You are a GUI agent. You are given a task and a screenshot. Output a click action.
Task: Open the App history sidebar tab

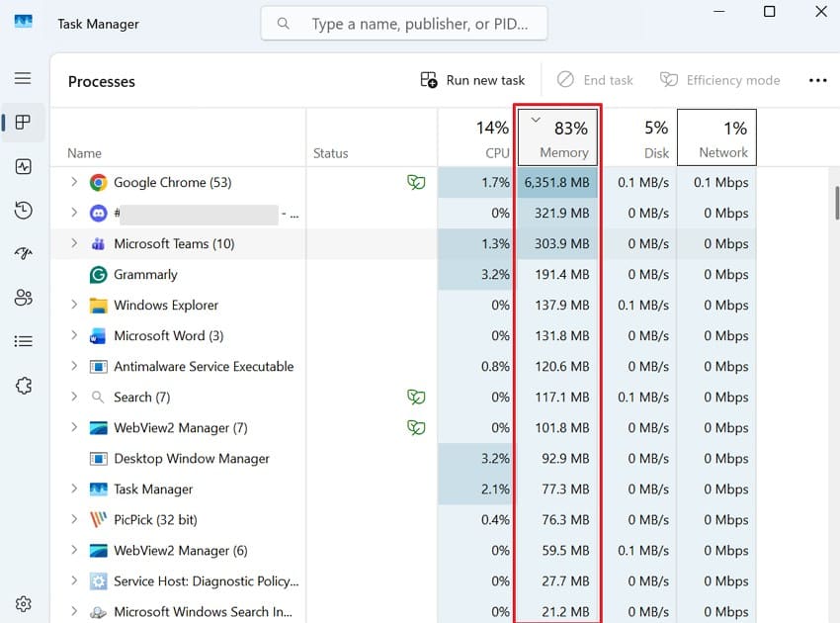coord(23,211)
